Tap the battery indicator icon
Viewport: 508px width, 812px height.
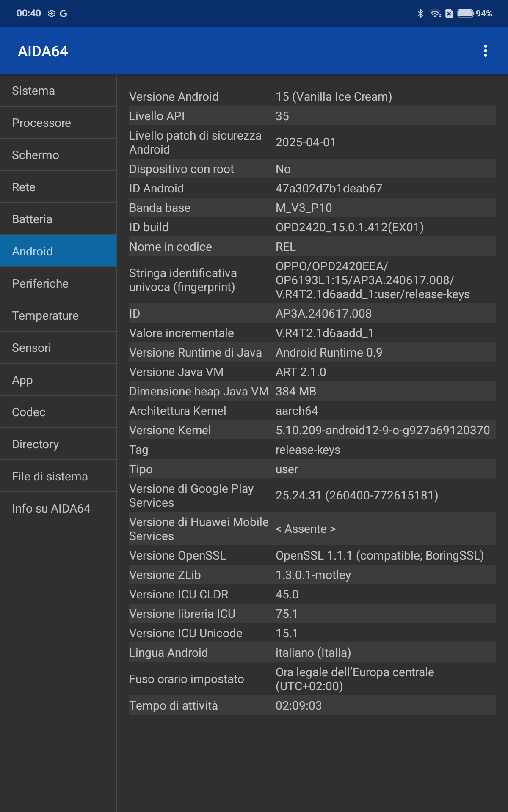coord(465,14)
